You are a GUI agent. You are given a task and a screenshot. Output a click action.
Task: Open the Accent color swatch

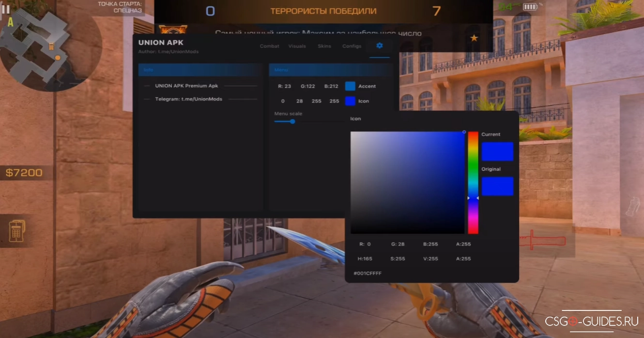coord(350,86)
